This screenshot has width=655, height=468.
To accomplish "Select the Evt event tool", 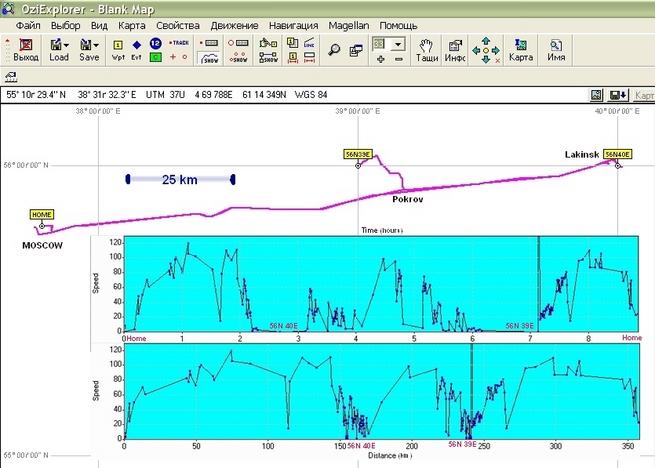I will tap(137, 50).
